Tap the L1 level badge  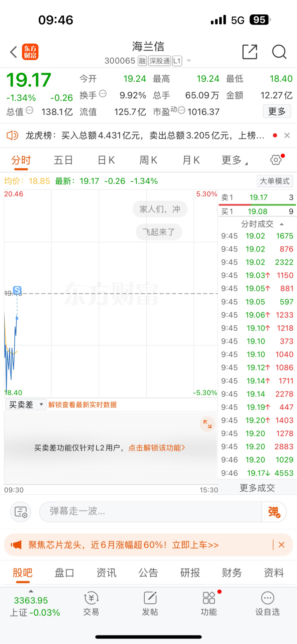pos(177,61)
